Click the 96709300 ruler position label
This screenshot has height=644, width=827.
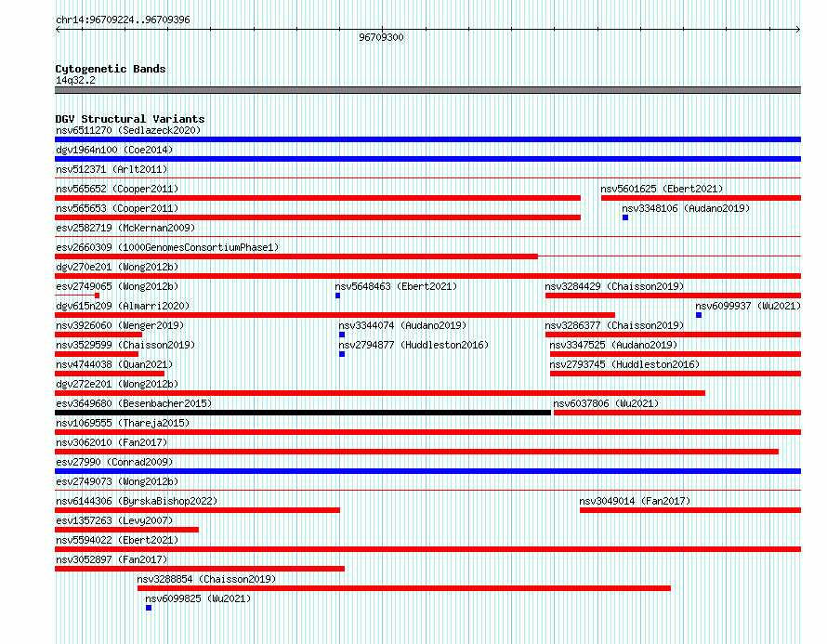tap(381, 37)
